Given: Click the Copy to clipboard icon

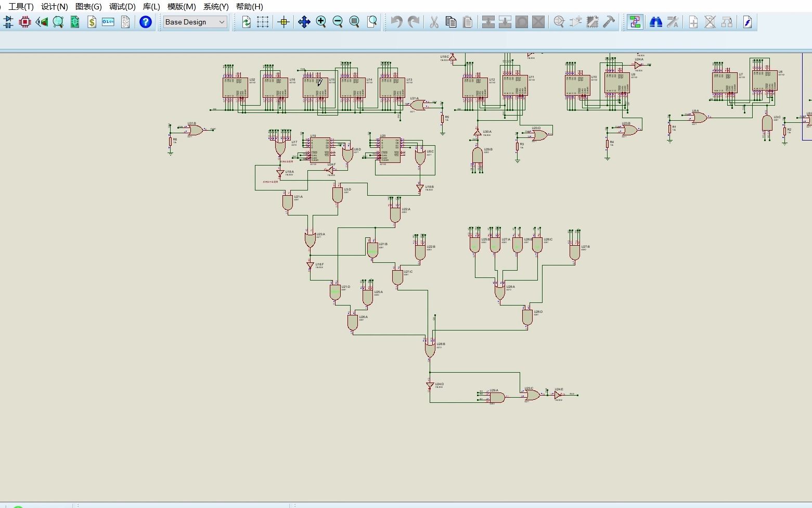Looking at the screenshot, I should click(451, 22).
